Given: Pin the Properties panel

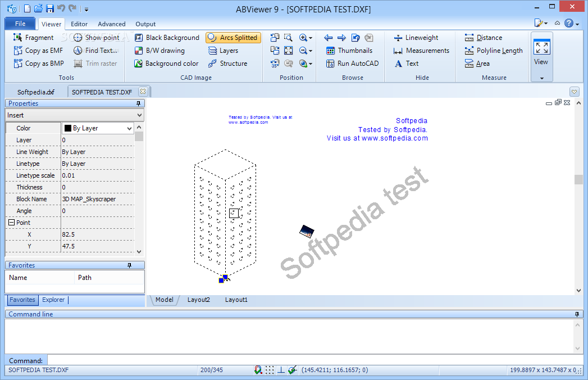Looking at the screenshot, I should click(138, 103).
